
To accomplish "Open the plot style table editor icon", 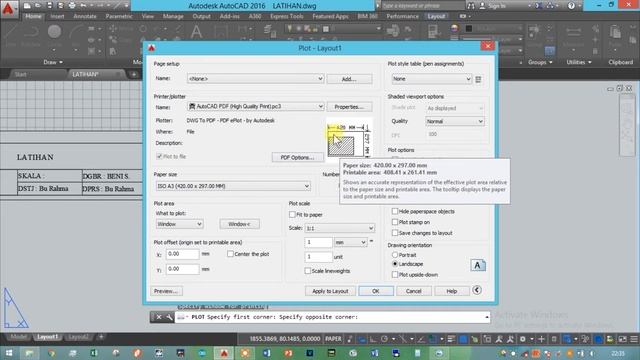I will (x=478, y=79).
